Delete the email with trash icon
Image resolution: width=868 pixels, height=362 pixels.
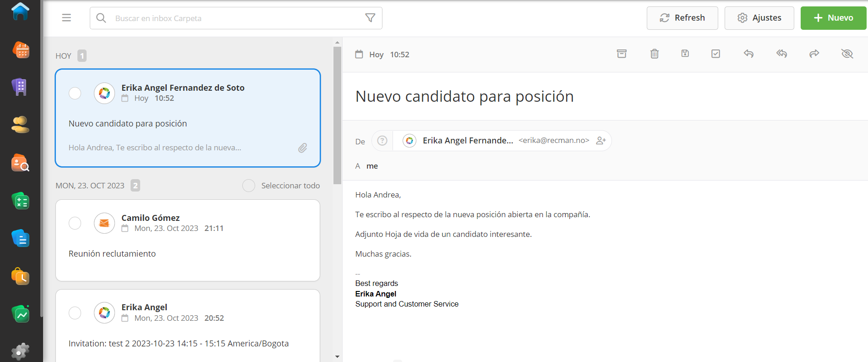[655, 54]
